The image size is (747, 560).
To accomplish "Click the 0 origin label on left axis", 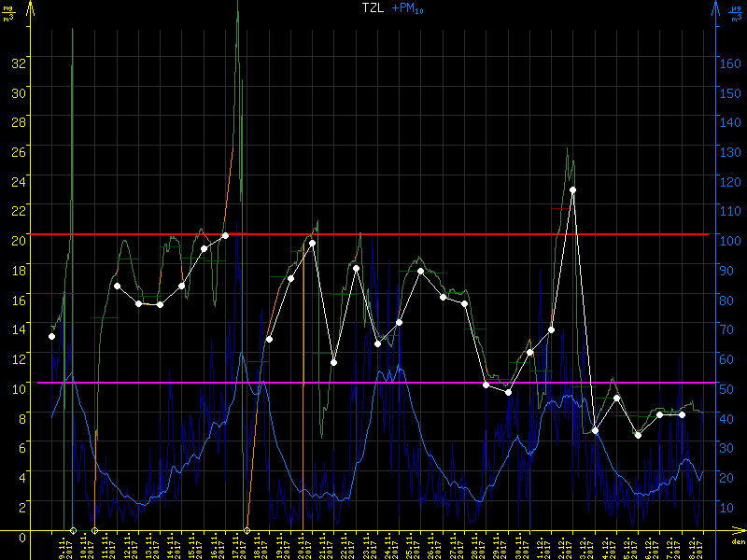I will tap(22, 536).
